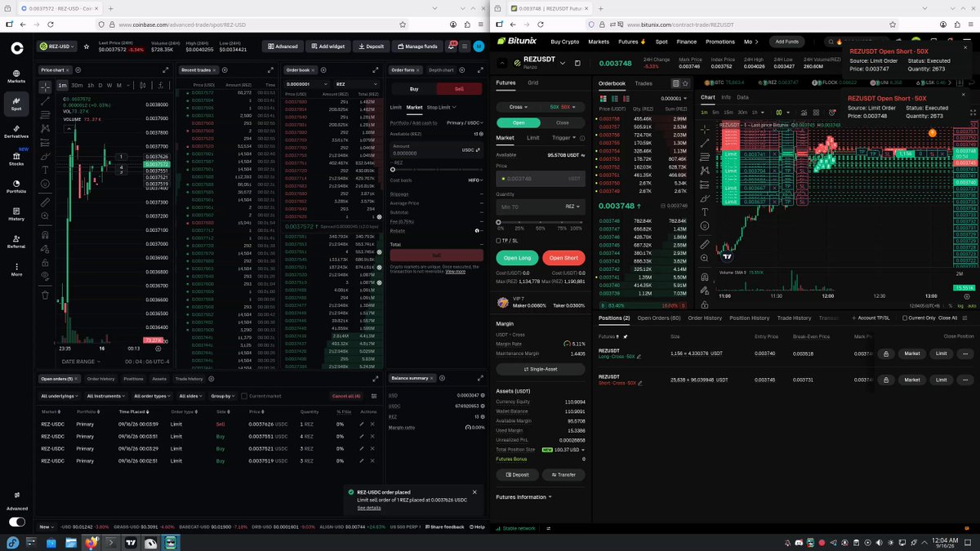The image size is (980, 551).
Task: Enable the TP / SL checkbox on Bitunix
Action: coord(499,241)
